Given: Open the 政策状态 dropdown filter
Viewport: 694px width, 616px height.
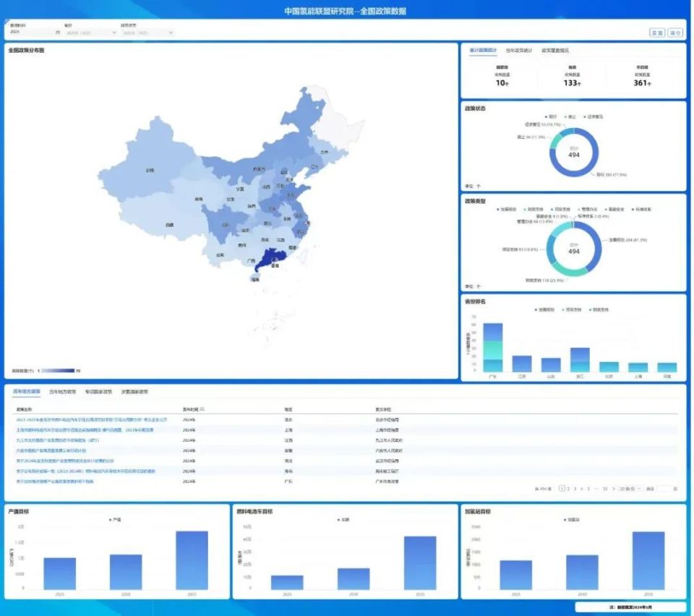Looking at the screenshot, I should point(147,33).
